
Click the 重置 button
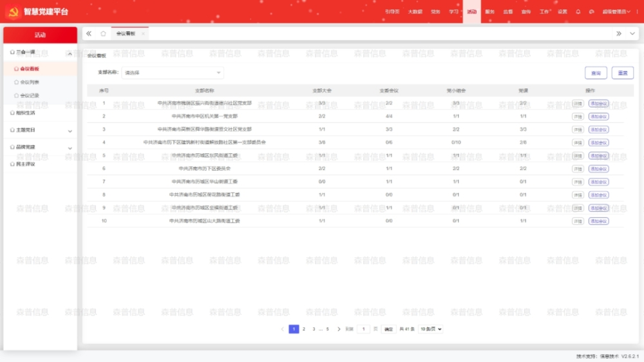(x=622, y=73)
